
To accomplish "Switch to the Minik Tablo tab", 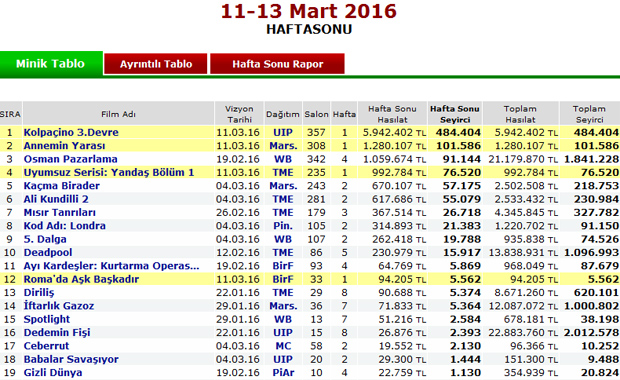I will click(x=51, y=64).
